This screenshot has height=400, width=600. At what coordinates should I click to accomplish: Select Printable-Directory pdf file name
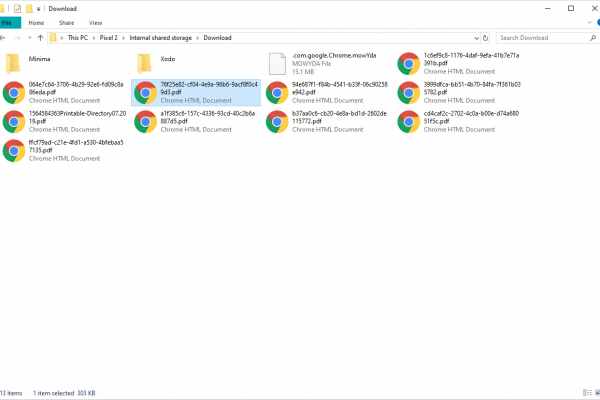[77, 117]
